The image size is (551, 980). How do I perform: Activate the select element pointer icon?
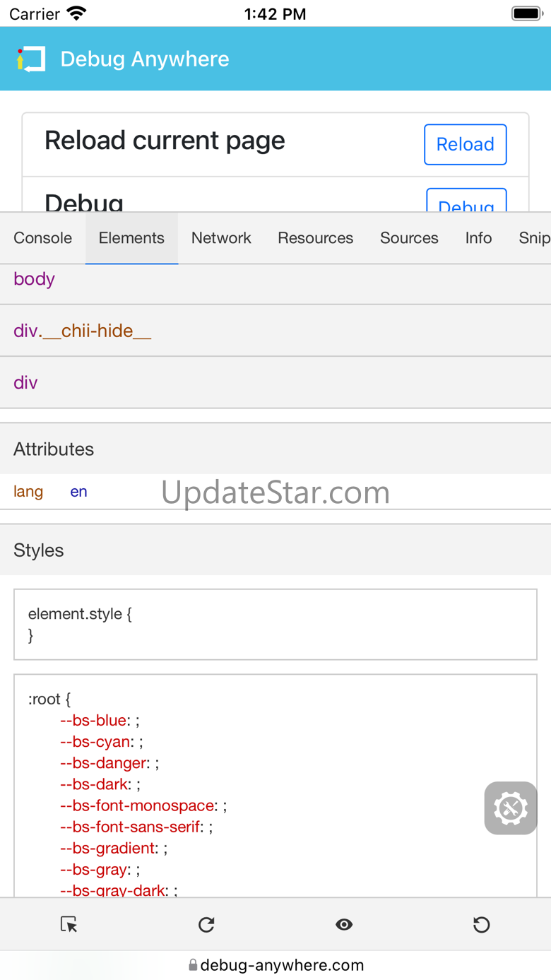tap(69, 924)
